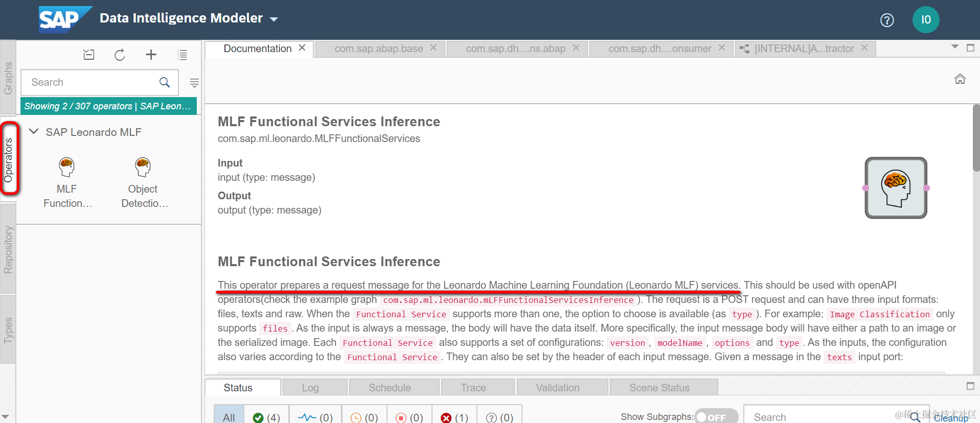
Task: Click the MLF brain operator thumbnail
Action: tap(896, 188)
